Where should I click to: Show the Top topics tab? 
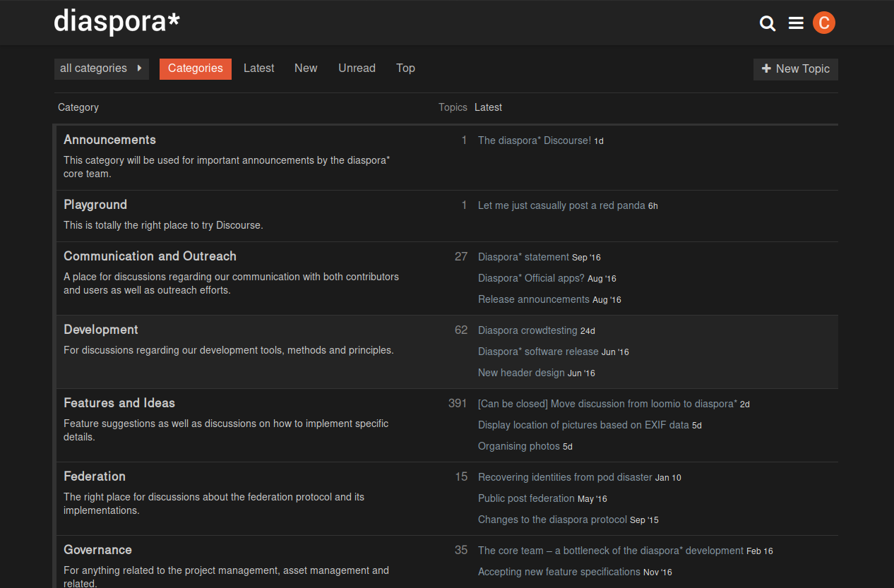pos(405,68)
